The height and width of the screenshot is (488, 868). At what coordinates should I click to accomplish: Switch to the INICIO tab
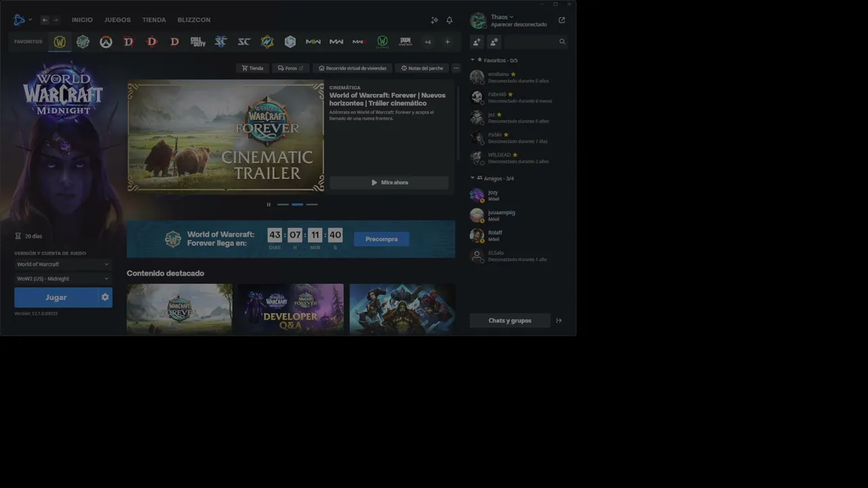coord(82,20)
